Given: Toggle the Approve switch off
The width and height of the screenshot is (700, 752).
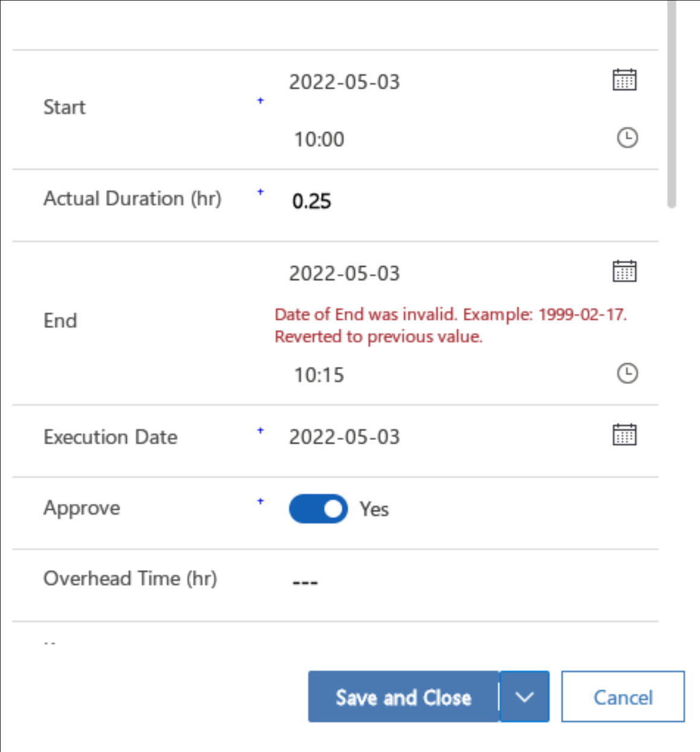Looking at the screenshot, I should pyautogui.click(x=318, y=509).
